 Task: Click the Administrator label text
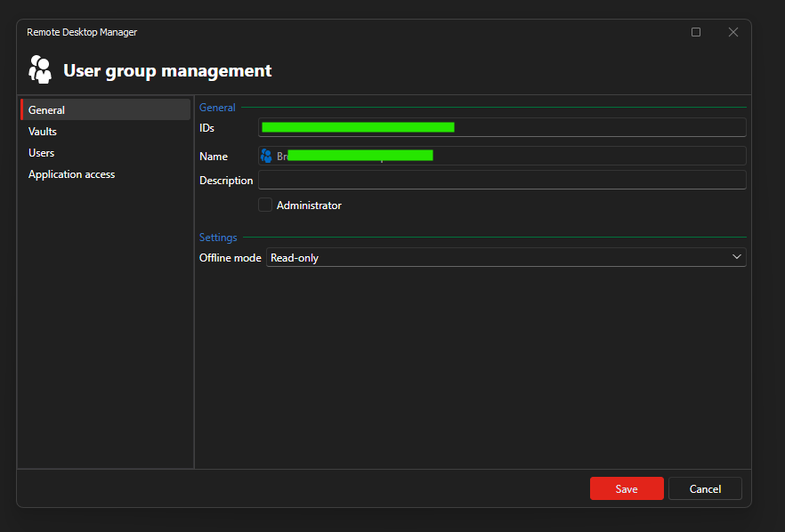(309, 206)
